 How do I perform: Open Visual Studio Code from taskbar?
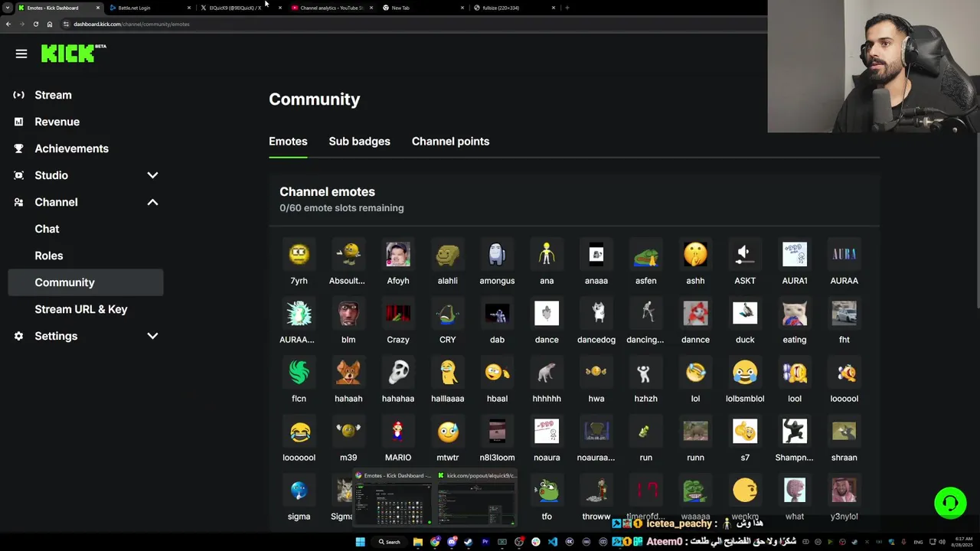pos(553,542)
